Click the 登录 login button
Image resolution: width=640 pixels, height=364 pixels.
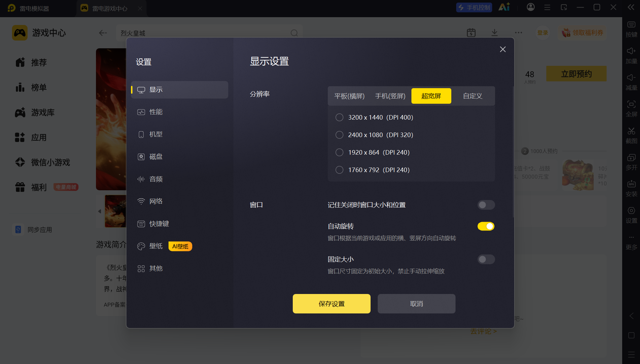pyautogui.click(x=542, y=33)
